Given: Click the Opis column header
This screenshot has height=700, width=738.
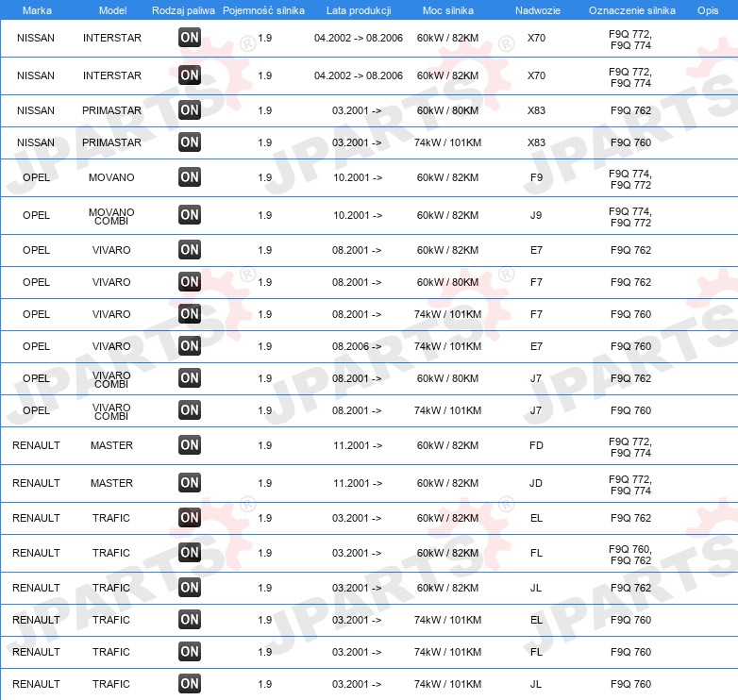Looking at the screenshot, I should click(x=708, y=10).
